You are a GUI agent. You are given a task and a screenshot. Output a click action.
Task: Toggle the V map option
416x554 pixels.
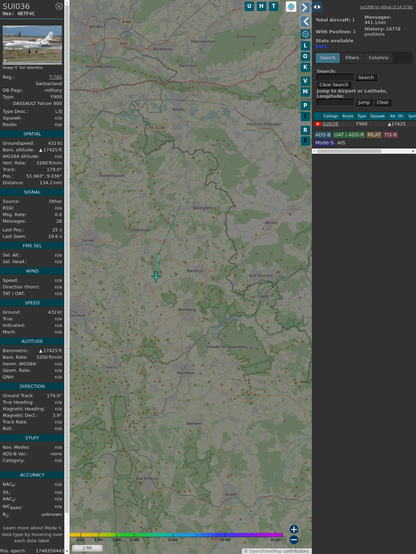tap(305, 81)
